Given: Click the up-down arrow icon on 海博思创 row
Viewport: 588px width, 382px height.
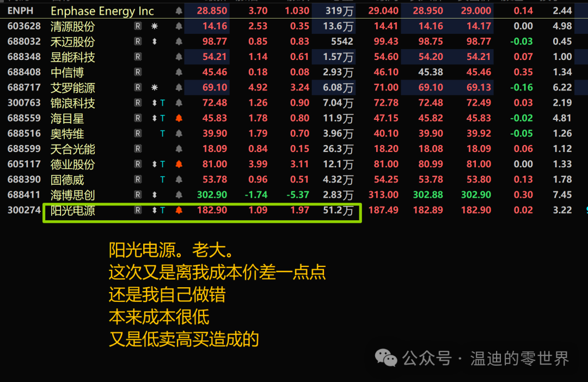Looking at the screenshot, I should pyautogui.click(x=155, y=195).
